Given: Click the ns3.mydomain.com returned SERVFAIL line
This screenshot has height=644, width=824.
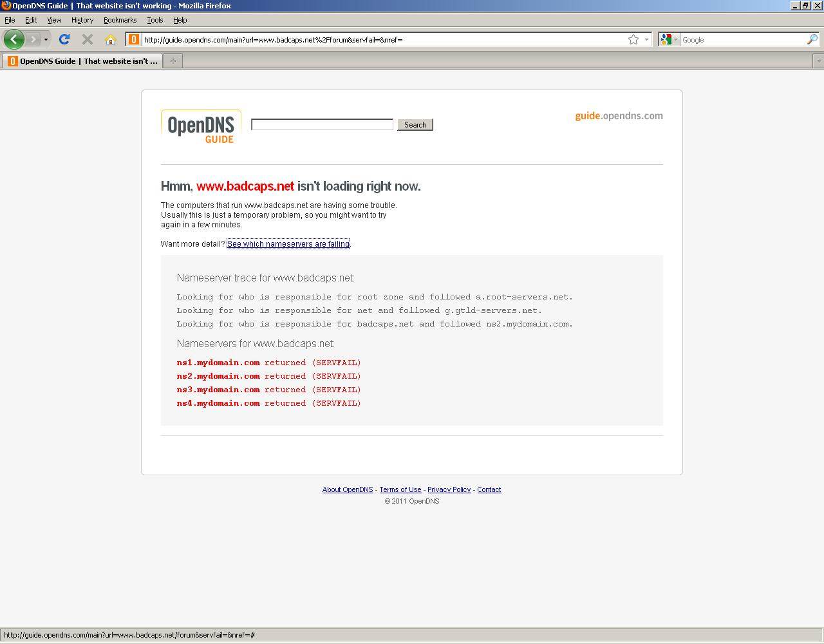Looking at the screenshot, I should (x=269, y=390).
